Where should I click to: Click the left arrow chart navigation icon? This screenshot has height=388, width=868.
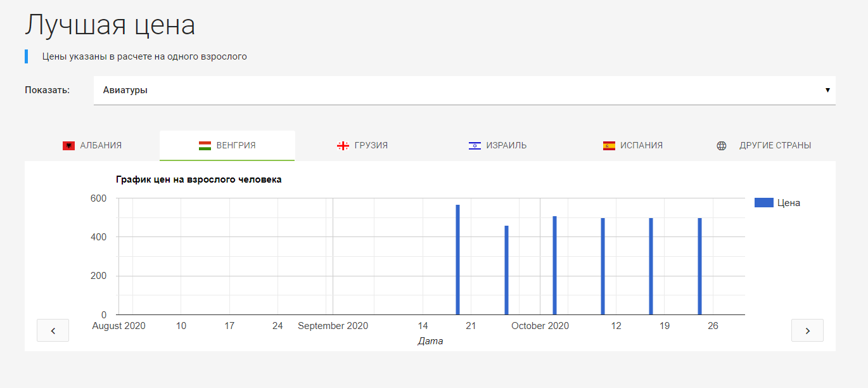tap(53, 330)
